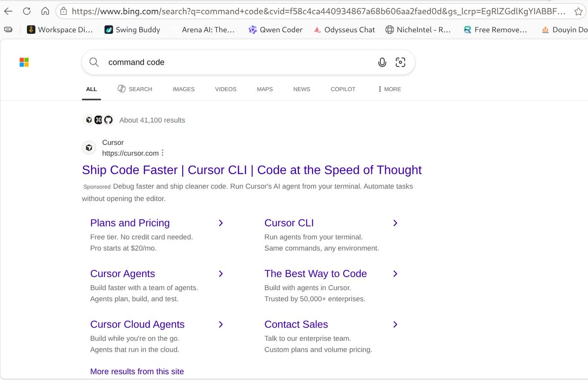The height and width of the screenshot is (380, 588).
Task: View site info via address bar lock icon
Action: click(x=64, y=11)
